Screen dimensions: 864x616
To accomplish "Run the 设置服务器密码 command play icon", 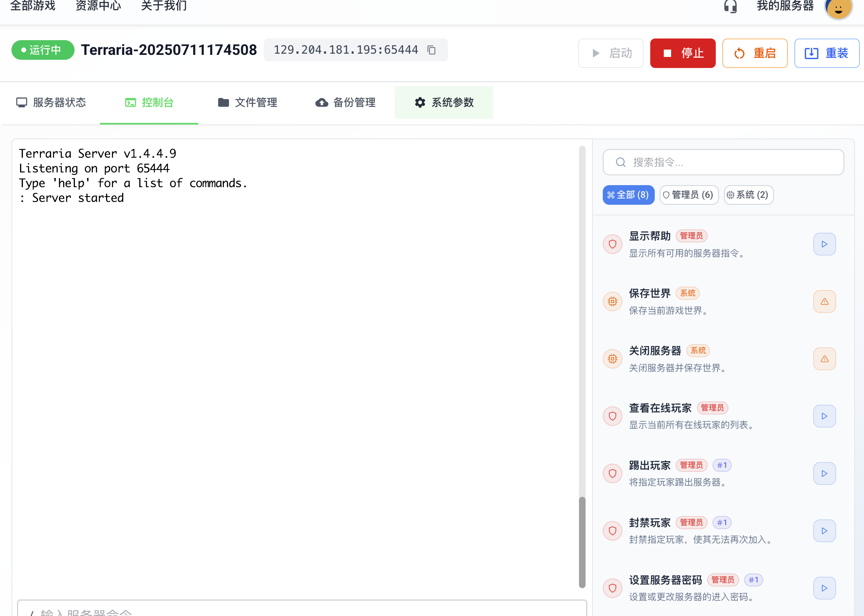I will click(x=824, y=588).
